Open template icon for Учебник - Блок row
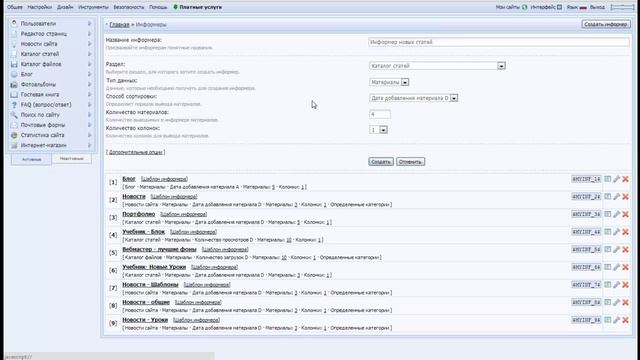The height and width of the screenshot is (360, 640). pyautogui.click(x=608, y=231)
